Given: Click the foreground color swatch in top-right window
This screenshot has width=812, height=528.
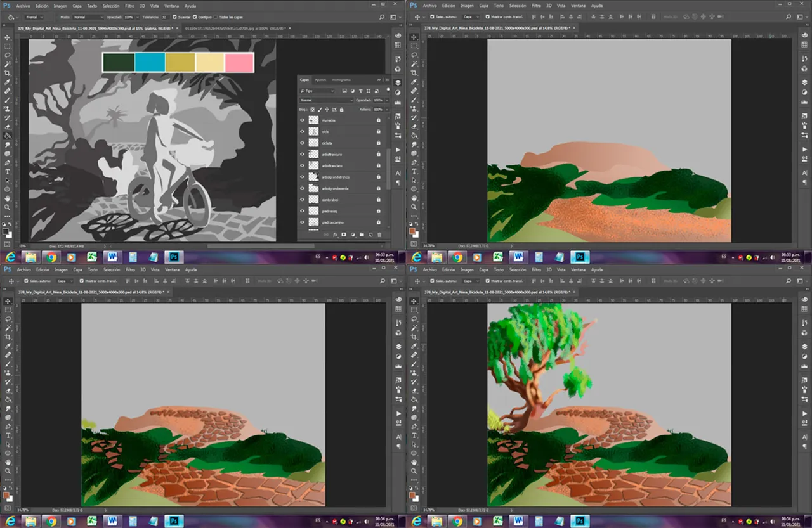Looking at the screenshot, I should tap(413, 230).
